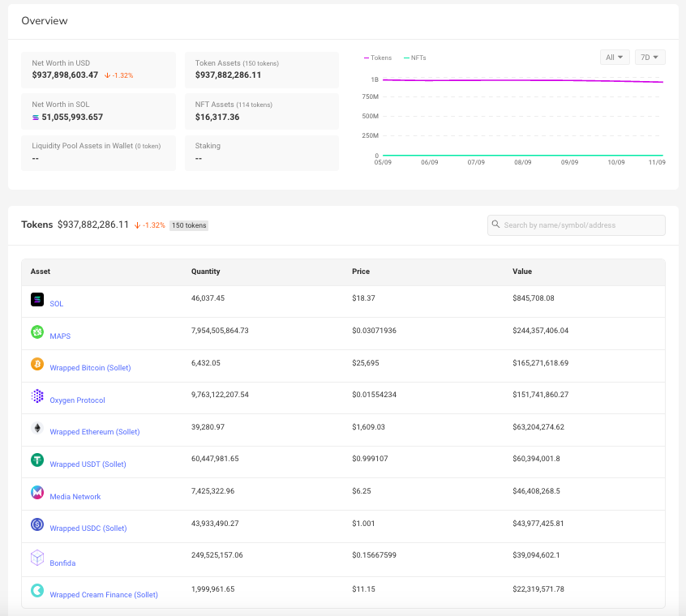Click the Wrapped Bitcoin icon
Screen dimensions: 686x616
pyautogui.click(x=37, y=364)
